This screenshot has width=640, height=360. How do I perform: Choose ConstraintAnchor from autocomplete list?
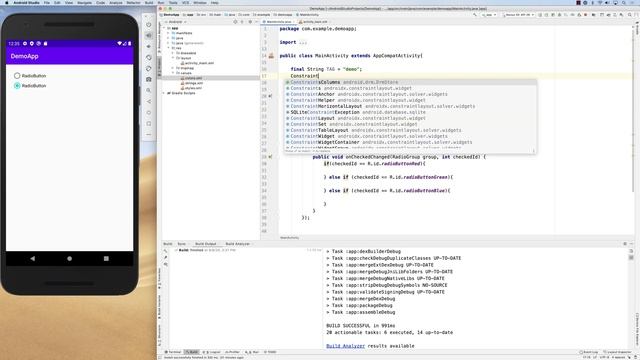(410, 94)
